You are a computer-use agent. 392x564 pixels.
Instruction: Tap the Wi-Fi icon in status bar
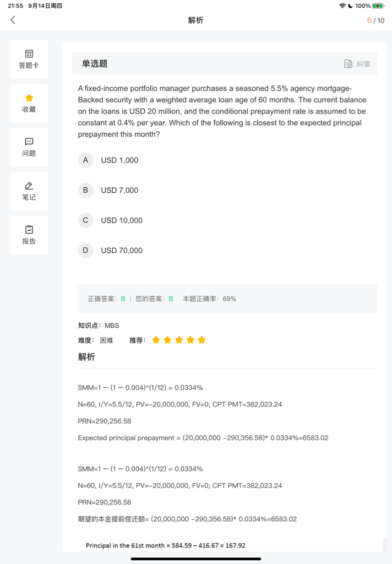pos(342,6)
